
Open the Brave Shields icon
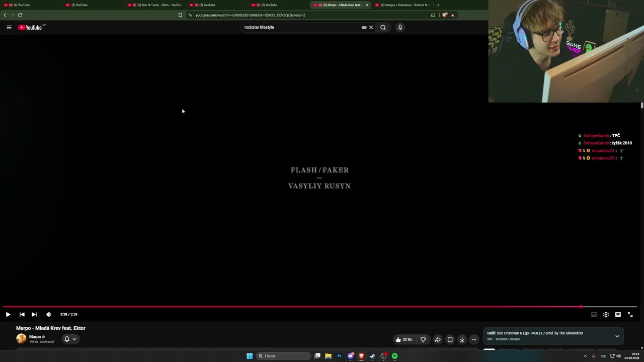point(444,15)
